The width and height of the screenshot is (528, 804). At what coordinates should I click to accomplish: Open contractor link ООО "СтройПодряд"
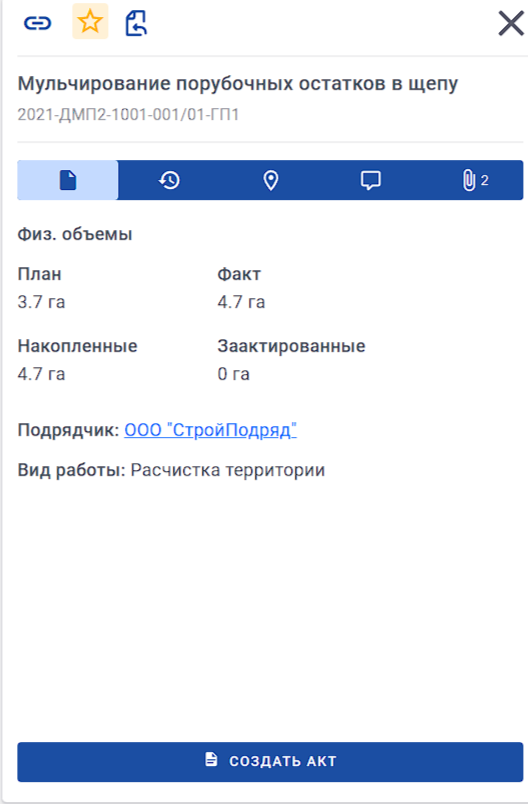tap(210, 430)
